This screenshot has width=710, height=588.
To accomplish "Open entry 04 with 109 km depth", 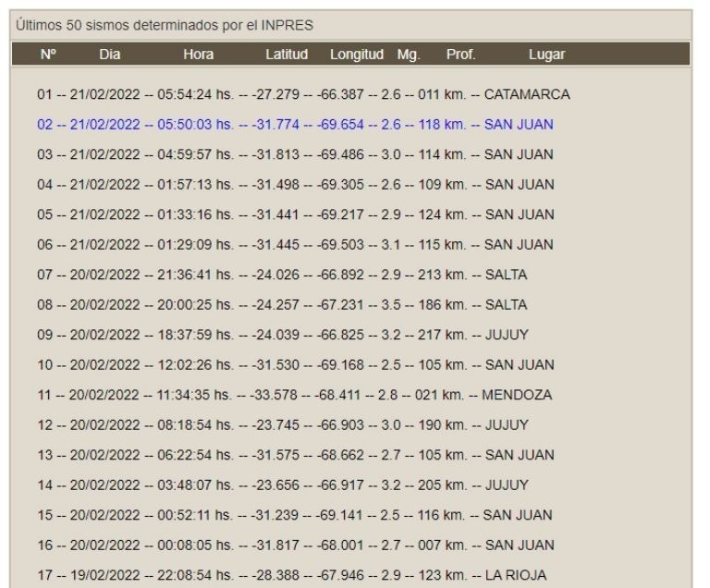I will (x=295, y=184).
